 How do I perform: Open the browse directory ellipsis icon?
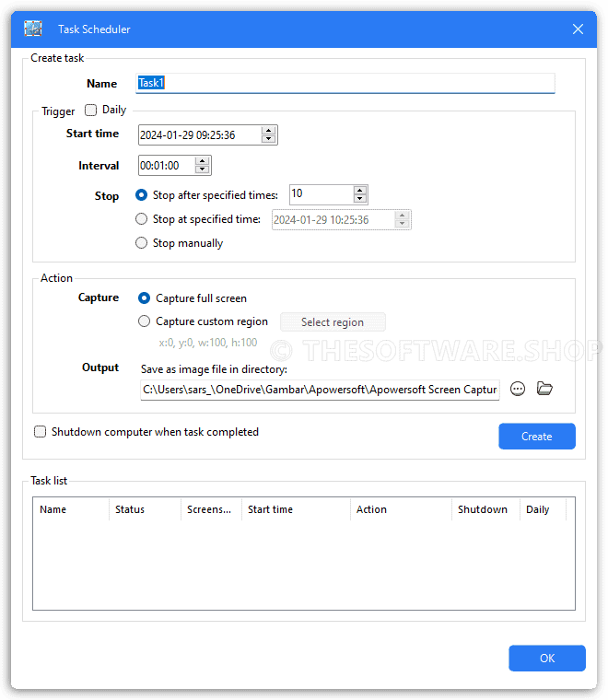518,390
